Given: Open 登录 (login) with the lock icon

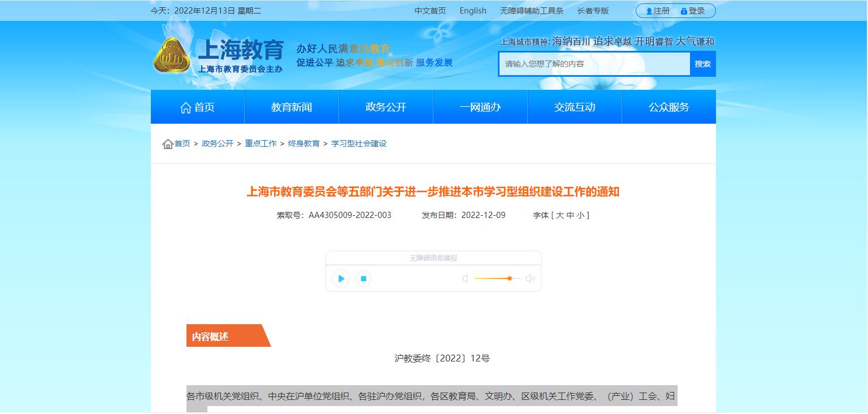Looking at the screenshot, I should [x=693, y=11].
